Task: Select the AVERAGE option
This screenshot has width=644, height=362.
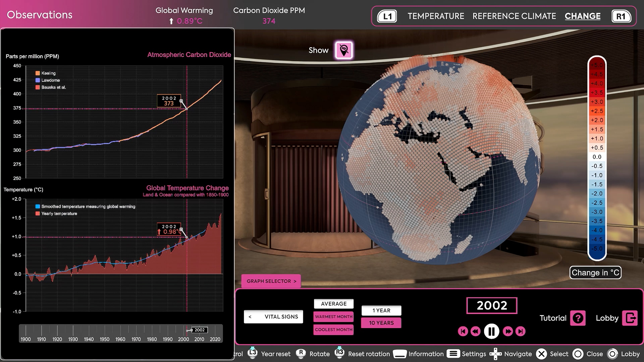Action: pyautogui.click(x=333, y=304)
